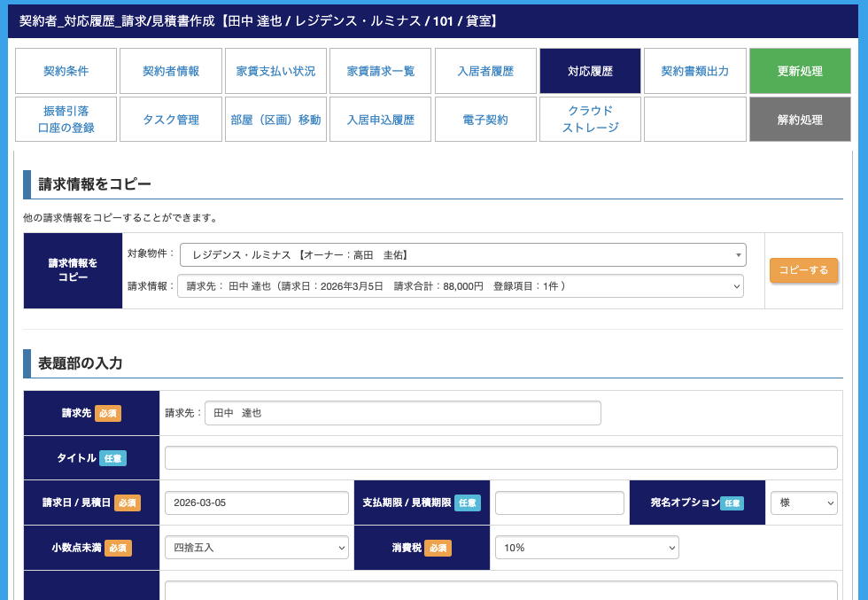This screenshot has height=600, width=868.
Task: Open 家賃支払い状況 tab
Action: pyautogui.click(x=275, y=71)
